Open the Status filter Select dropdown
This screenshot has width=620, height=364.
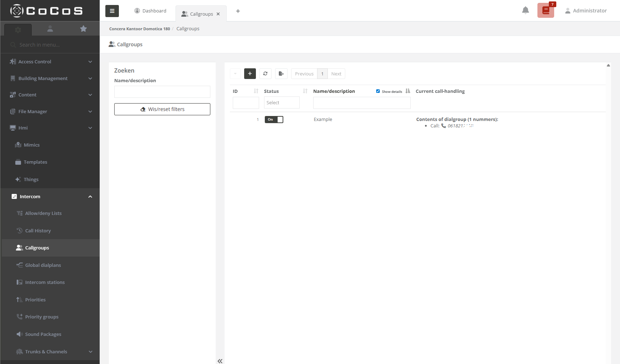282,102
